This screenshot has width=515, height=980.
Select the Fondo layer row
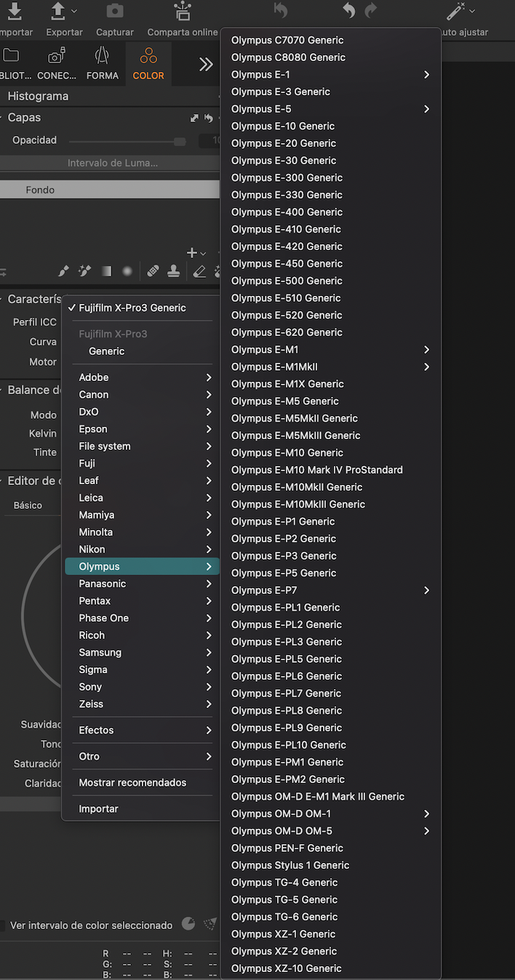pos(110,190)
